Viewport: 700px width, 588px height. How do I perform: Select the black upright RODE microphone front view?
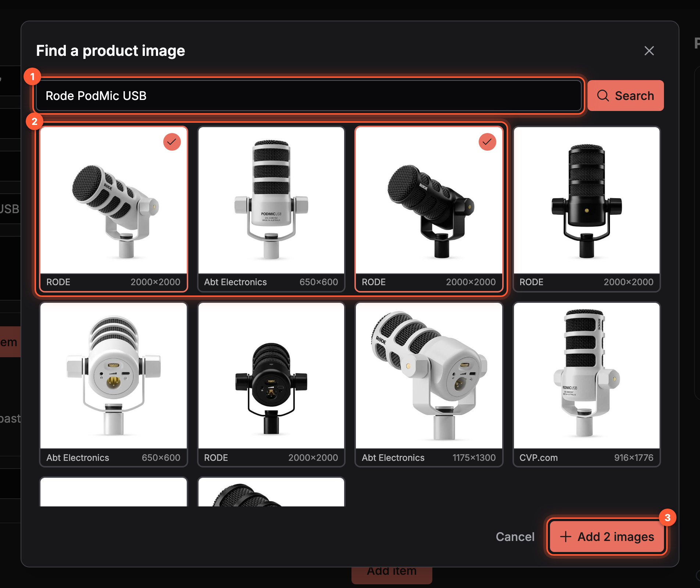click(x=586, y=209)
